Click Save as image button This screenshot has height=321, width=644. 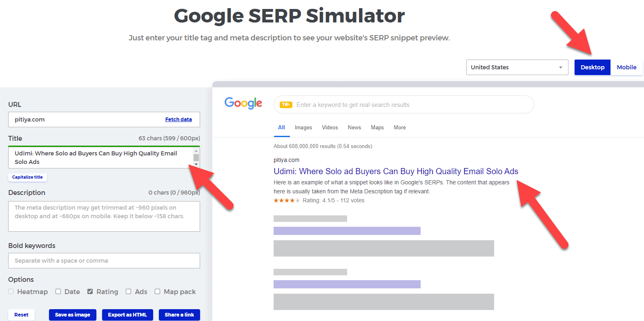[73, 315]
